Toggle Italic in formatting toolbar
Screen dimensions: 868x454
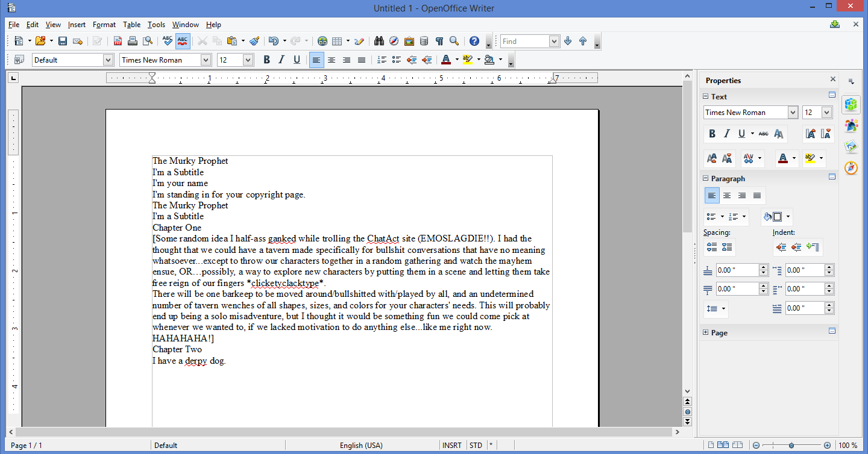pos(281,60)
